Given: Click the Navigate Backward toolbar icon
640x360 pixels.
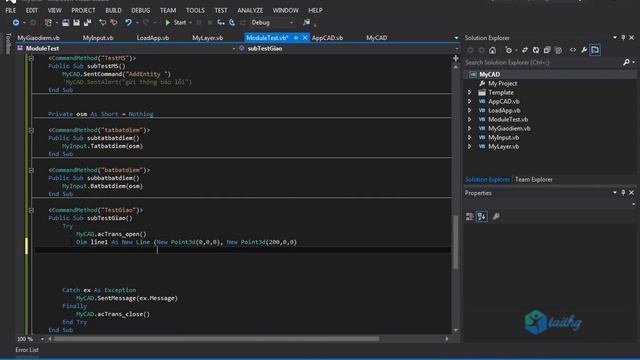Looking at the screenshot, I should click(16, 23).
